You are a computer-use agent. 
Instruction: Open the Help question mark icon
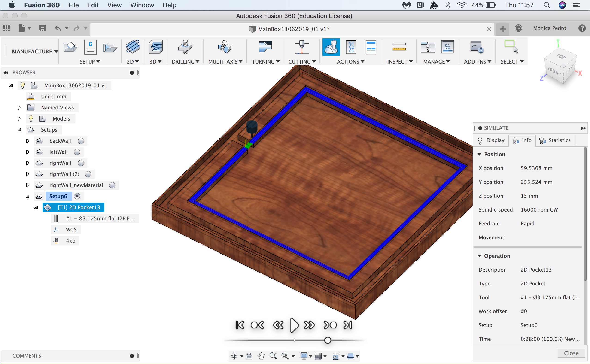(582, 28)
